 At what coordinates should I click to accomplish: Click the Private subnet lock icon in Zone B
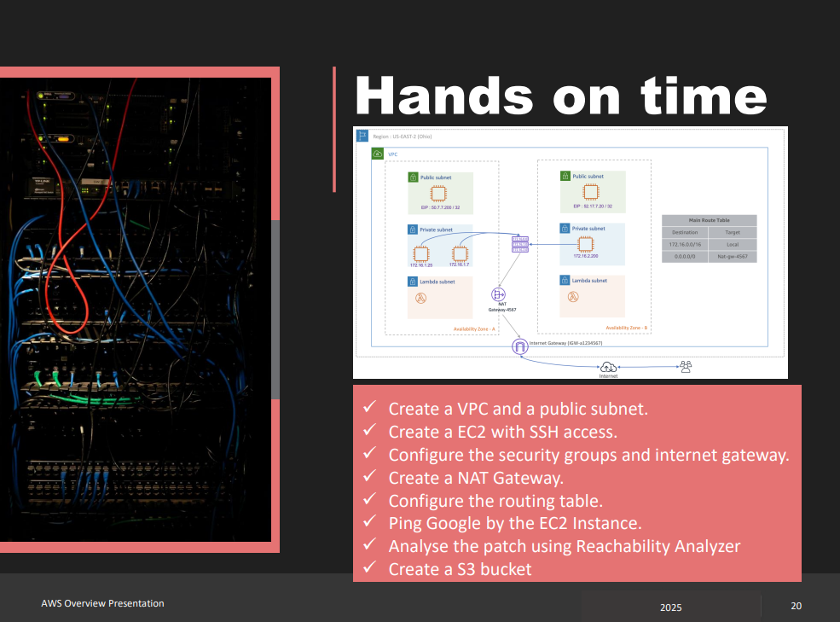[565, 229]
